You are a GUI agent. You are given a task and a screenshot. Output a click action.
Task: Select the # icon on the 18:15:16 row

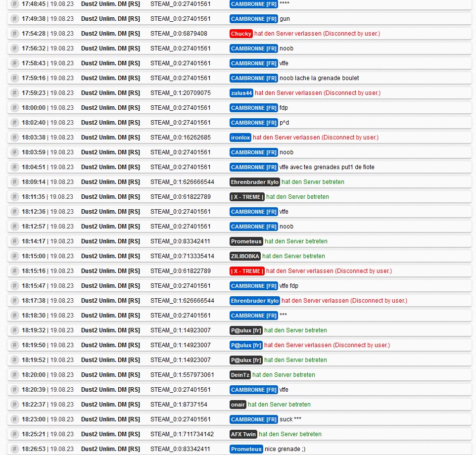pos(14,272)
